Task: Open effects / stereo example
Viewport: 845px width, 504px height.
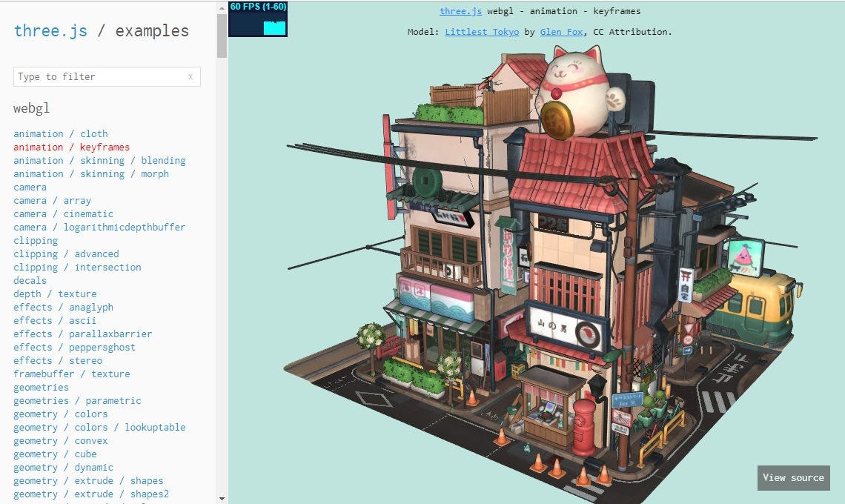Action: 58,361
